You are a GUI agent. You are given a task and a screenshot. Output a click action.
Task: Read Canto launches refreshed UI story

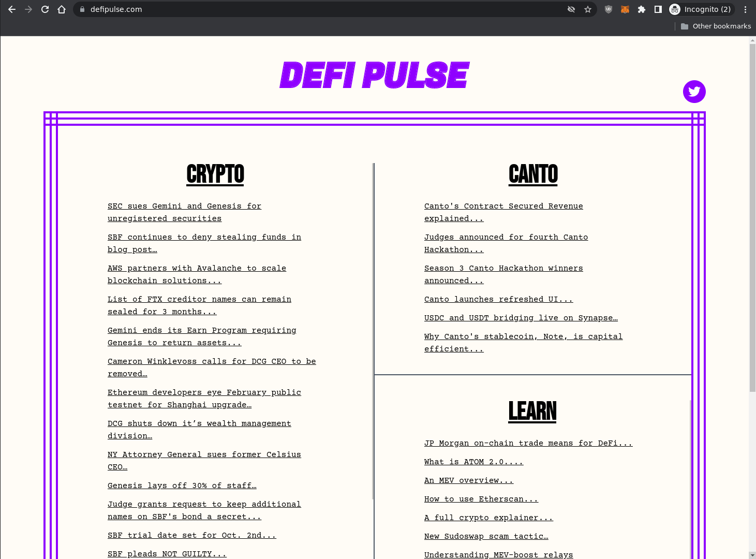tap(498, 299)
